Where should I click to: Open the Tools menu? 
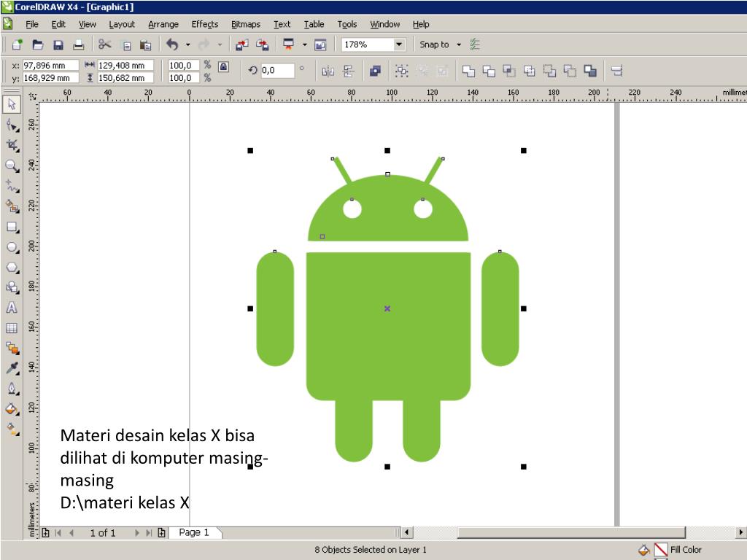pos(347,24)
